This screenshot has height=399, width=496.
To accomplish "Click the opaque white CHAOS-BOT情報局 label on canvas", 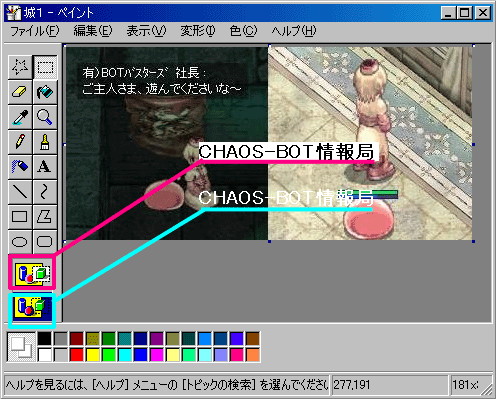I will click(x=288, y=152).
